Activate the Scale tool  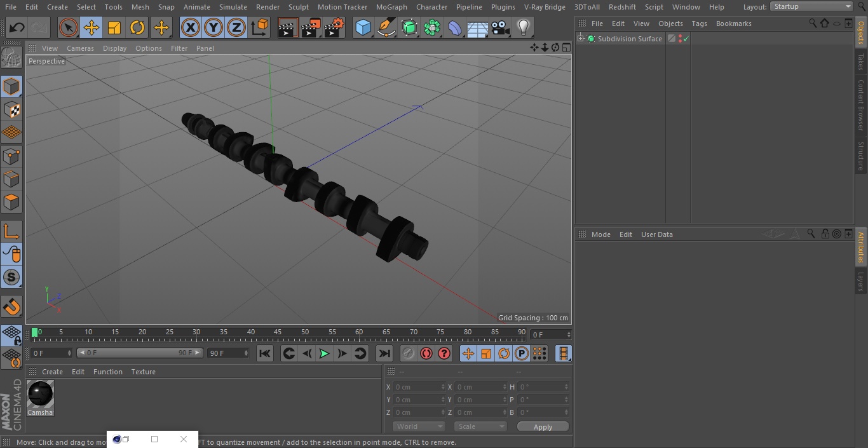click(x=114, y=28)
